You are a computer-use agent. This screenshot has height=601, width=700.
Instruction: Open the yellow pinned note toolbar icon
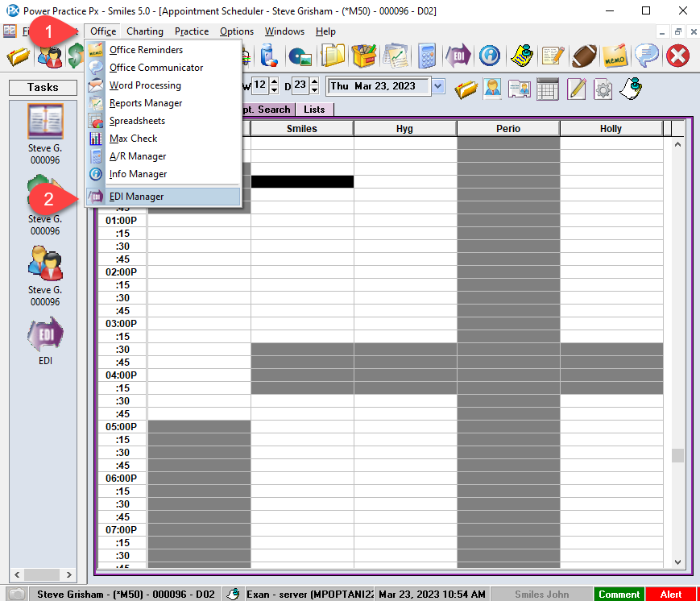[x=521, y=56]
